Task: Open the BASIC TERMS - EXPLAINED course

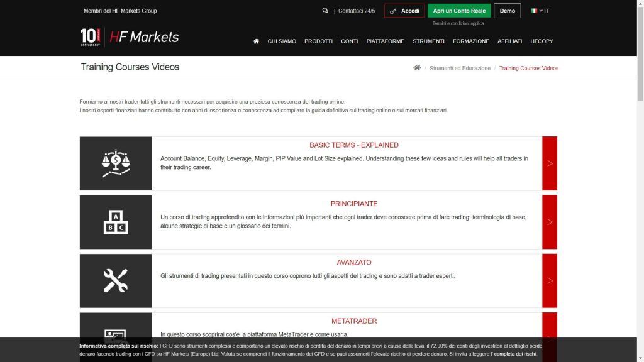Action: 354,145
